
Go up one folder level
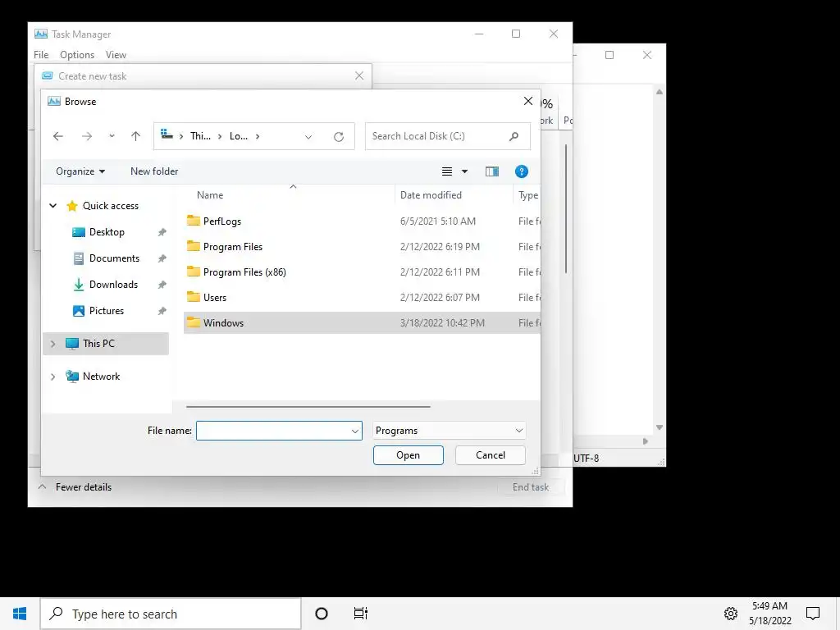135,136
